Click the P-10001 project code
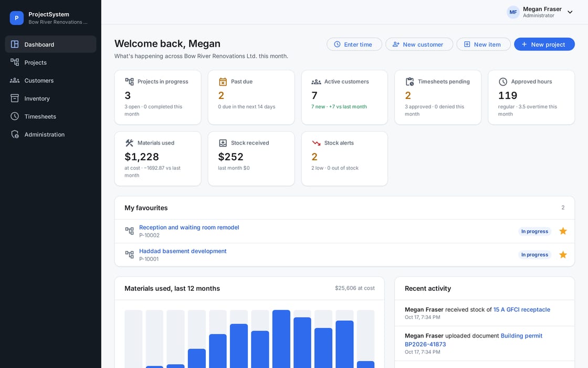588x368 pixels. tap(149, 259)
